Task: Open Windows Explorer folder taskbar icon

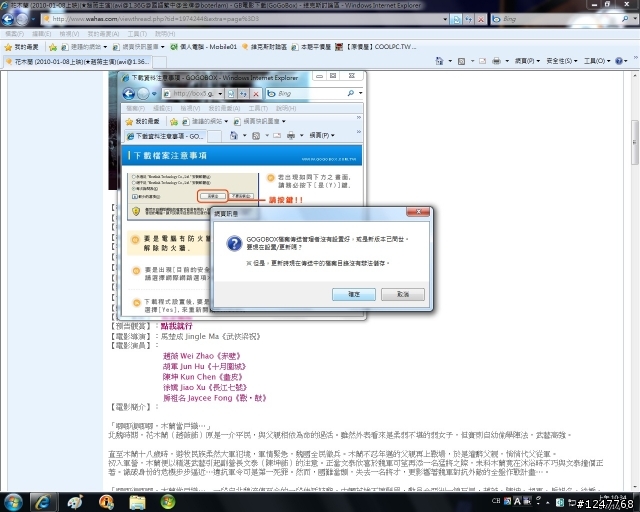Action: [x=137, y=502]
